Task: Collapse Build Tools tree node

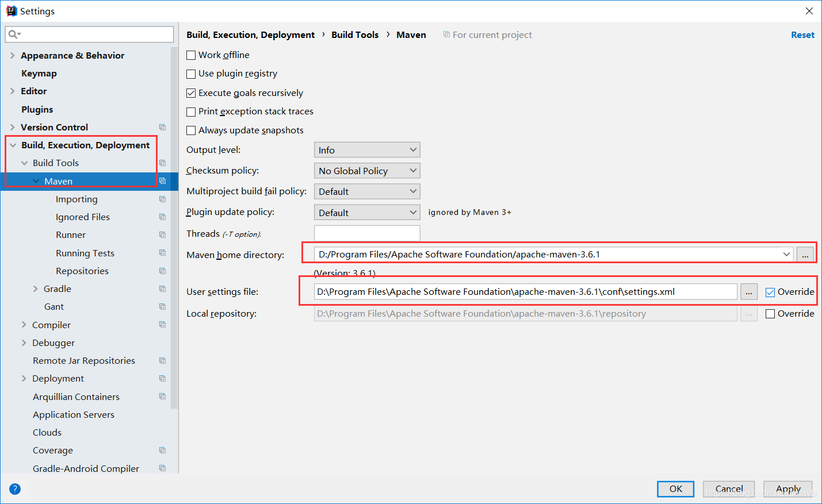Action: point(24,163)
